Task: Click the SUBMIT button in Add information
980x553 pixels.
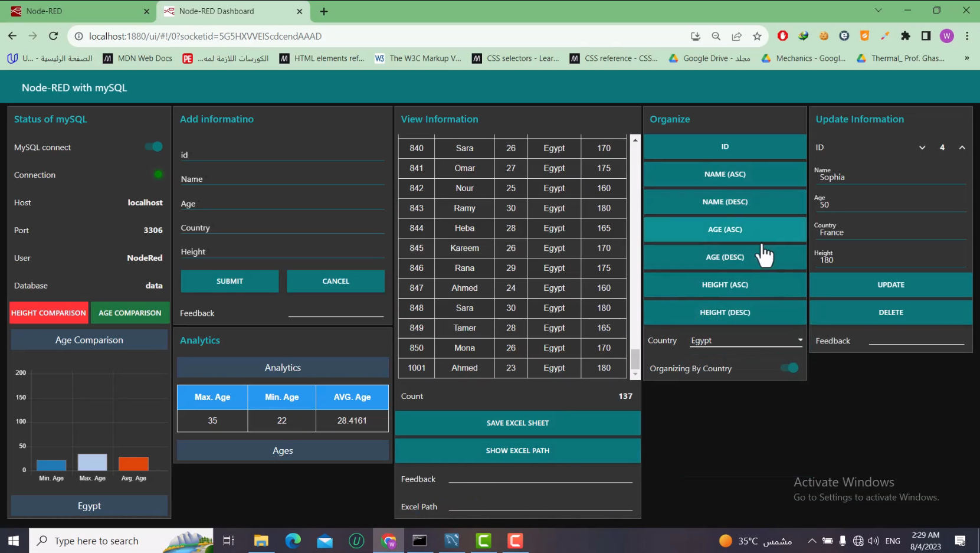Action: [230, 281]
